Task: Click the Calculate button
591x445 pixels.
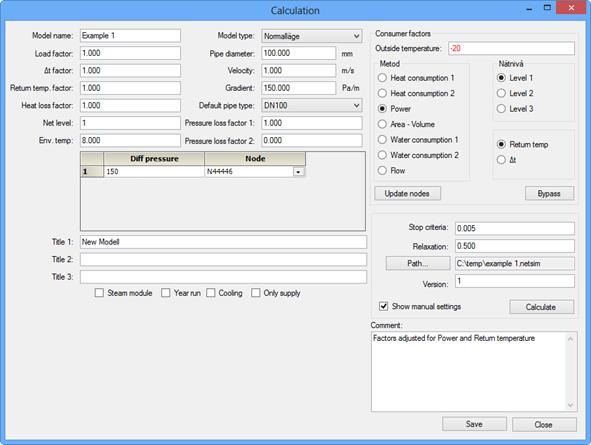Action: click(541, 307)
